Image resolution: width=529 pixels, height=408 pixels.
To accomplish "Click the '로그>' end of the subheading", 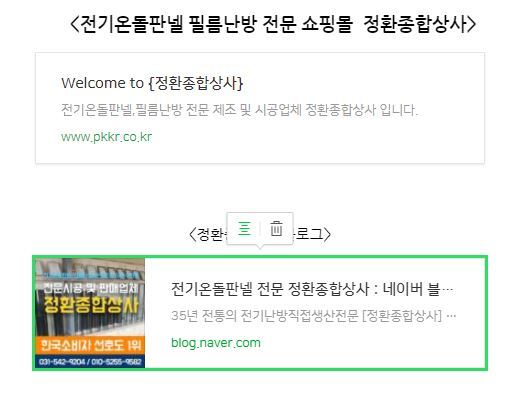I will click(x=313, y=234).
